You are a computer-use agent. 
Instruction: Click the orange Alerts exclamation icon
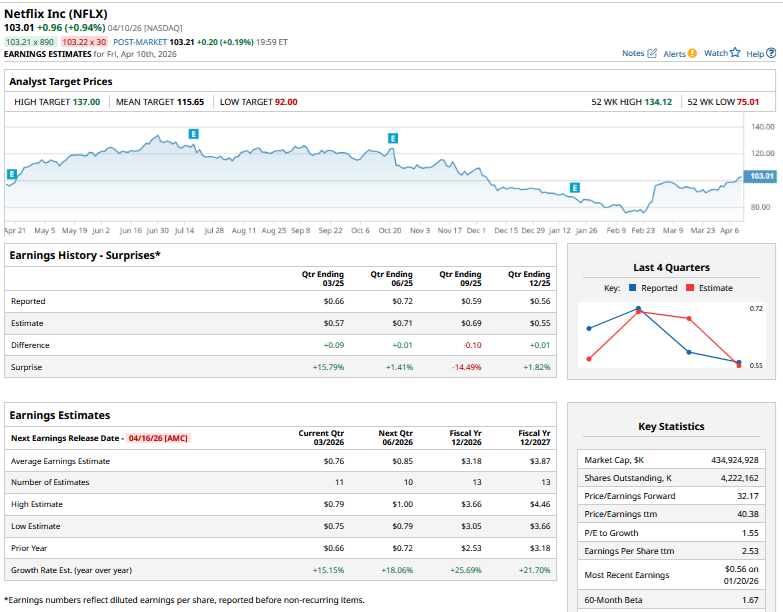pyautogui.click(x=692, y=53)
